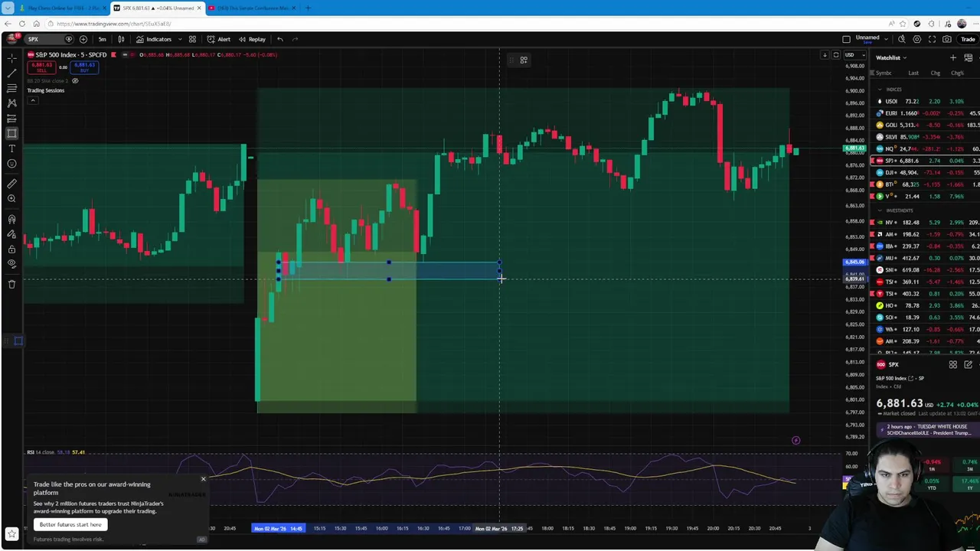The image size is (980, 551).
Task: Delete drawings with the trash icon
Action: tap(11, 285)
